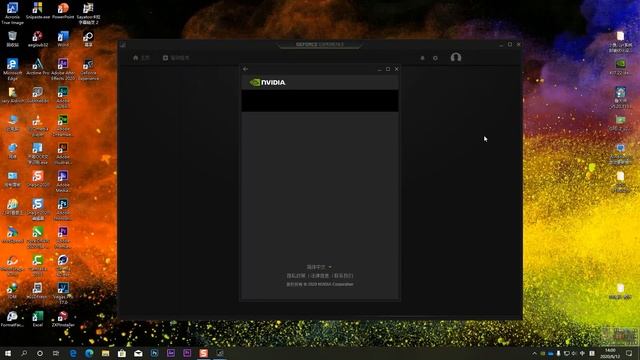Select the PowerPoint desktop shortcut

click(x=63, y=11)
